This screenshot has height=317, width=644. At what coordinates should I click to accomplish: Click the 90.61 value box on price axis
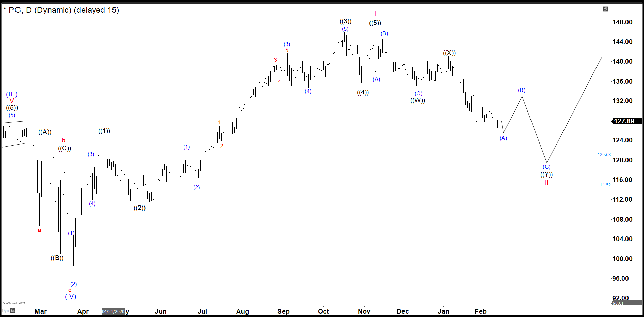coord(618,303)
